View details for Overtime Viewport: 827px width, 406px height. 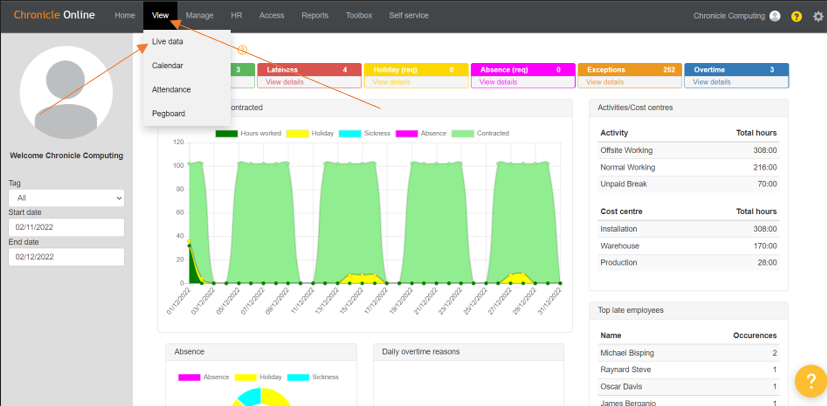coord(712,82)
